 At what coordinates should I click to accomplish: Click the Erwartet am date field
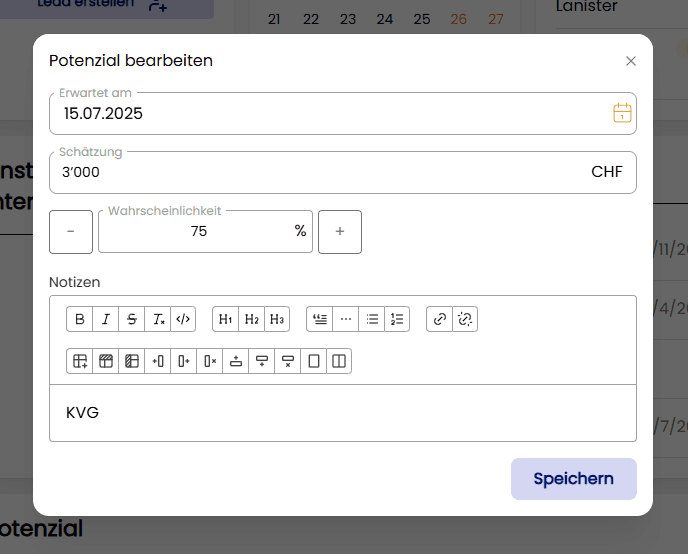[343, 114]
